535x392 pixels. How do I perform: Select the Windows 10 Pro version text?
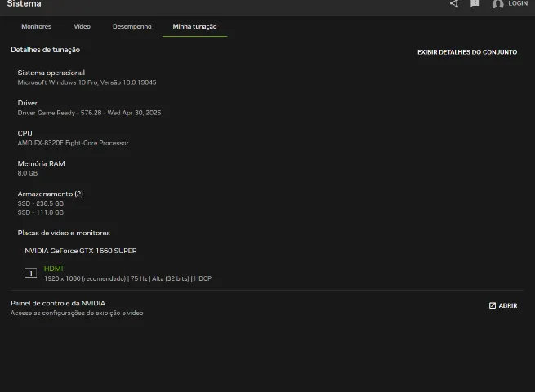point(87,82)
